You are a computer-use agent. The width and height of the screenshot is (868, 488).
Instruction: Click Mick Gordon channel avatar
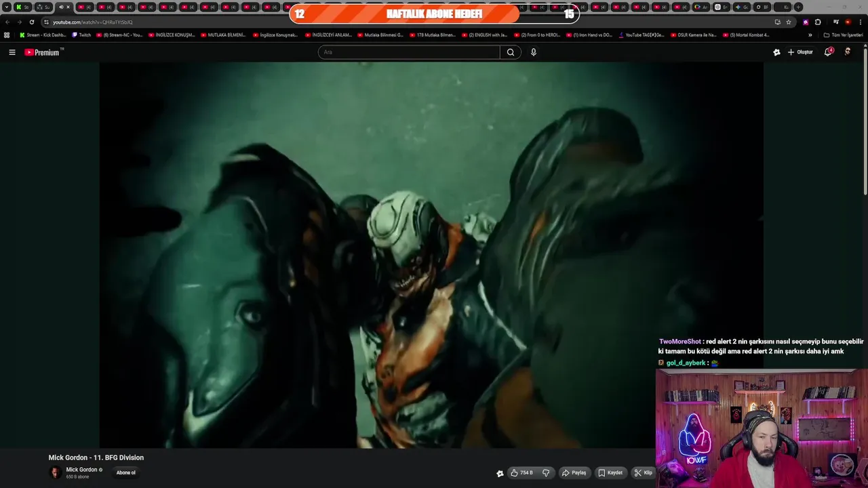pyautogui.click(x=56, y=473)
